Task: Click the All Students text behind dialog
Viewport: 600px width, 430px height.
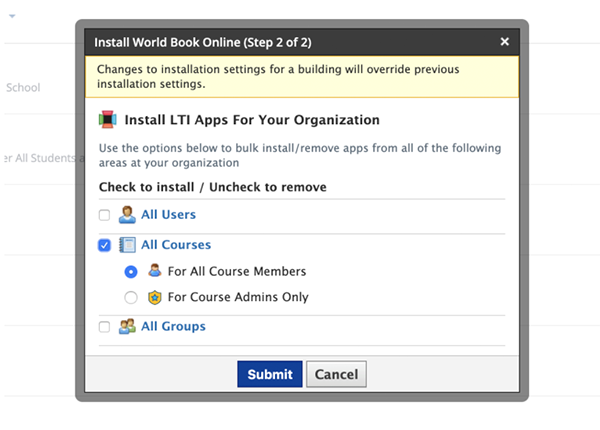Action: (45, 158)
